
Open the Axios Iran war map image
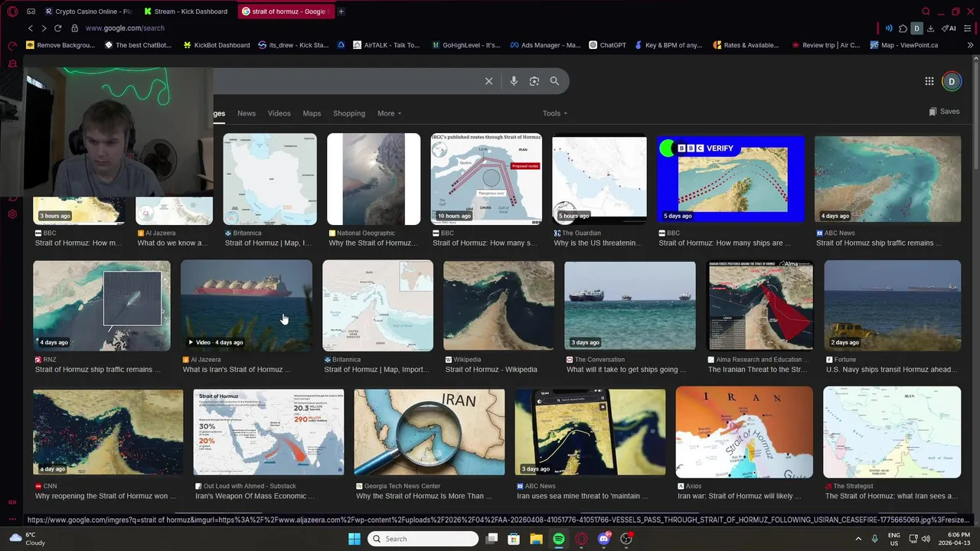coord(744,432)
